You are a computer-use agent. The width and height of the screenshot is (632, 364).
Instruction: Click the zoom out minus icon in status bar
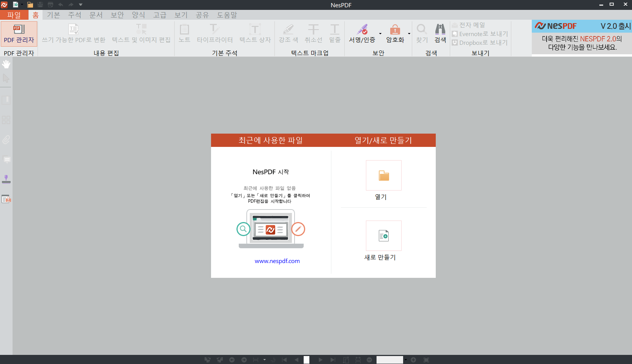pyautogui.click(x=369, y=360)
